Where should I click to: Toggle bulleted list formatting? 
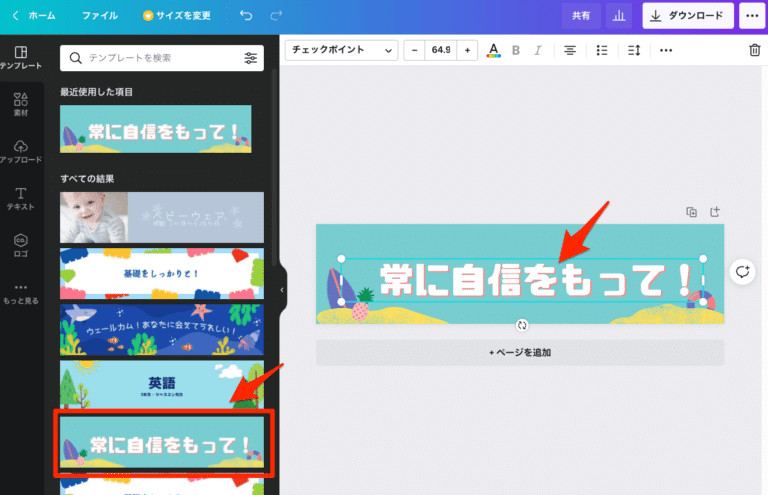pyautogui.click(x=602, y=50)
